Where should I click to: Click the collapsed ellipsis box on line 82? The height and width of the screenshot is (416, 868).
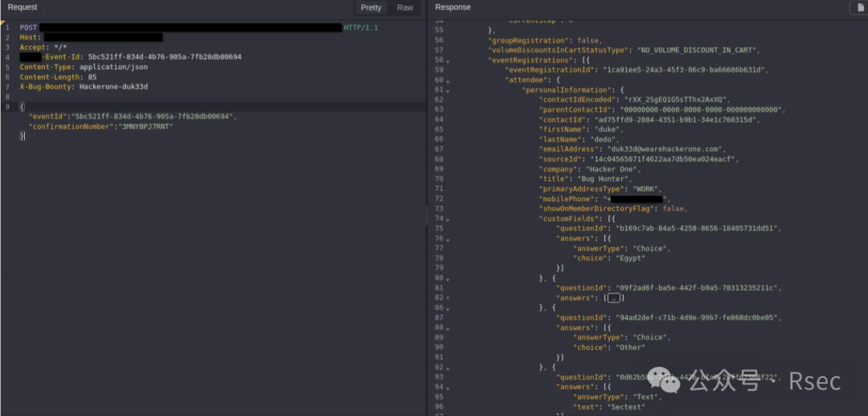(614, 298)
